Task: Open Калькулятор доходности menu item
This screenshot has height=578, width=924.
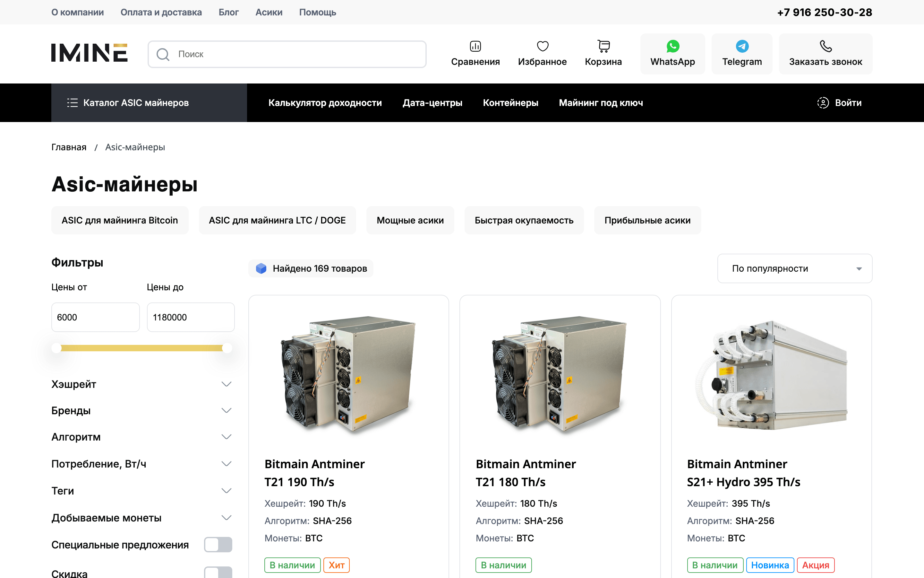Action: click(x=325, y=103)
